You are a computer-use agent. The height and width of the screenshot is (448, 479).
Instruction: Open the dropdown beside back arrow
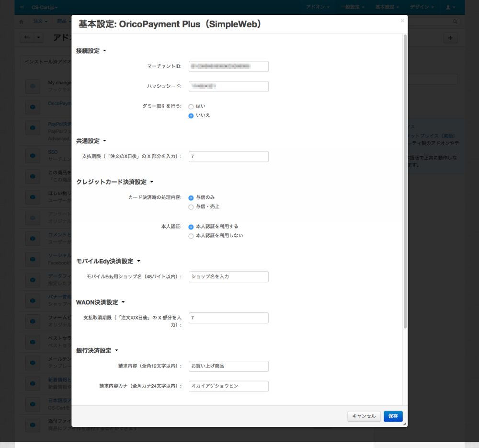pyautogui.click(x=38, y=37)
